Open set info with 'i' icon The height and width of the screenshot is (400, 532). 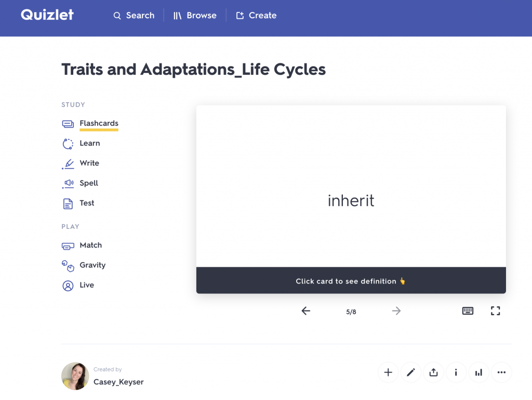pos(456,372)
